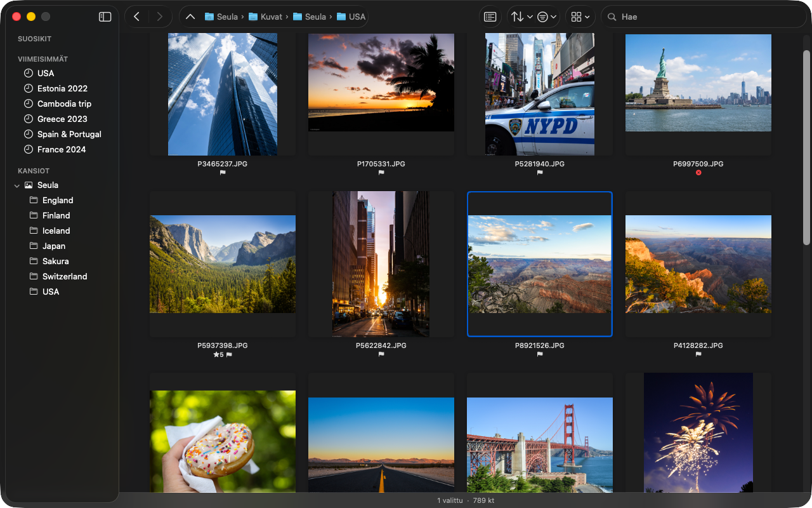This screenshot has height=508, width=812.
Task: Select the desert highway thumbnail
Action: point(381,444)
